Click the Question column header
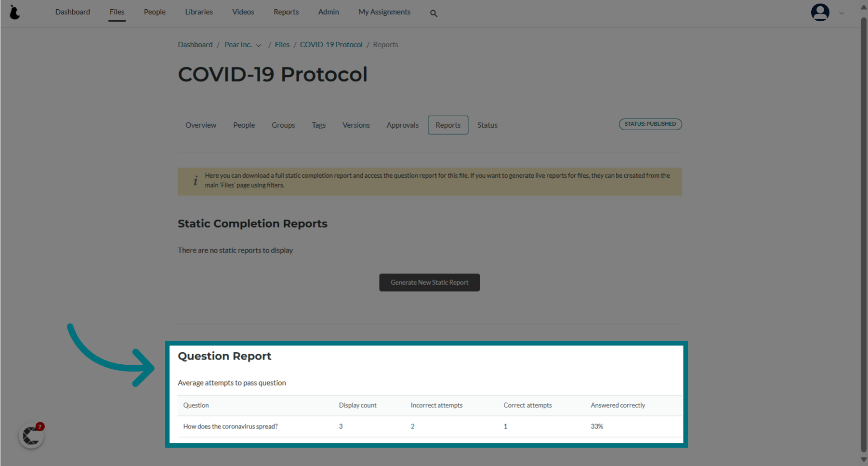The image size is (868, 466). [196, 405]
